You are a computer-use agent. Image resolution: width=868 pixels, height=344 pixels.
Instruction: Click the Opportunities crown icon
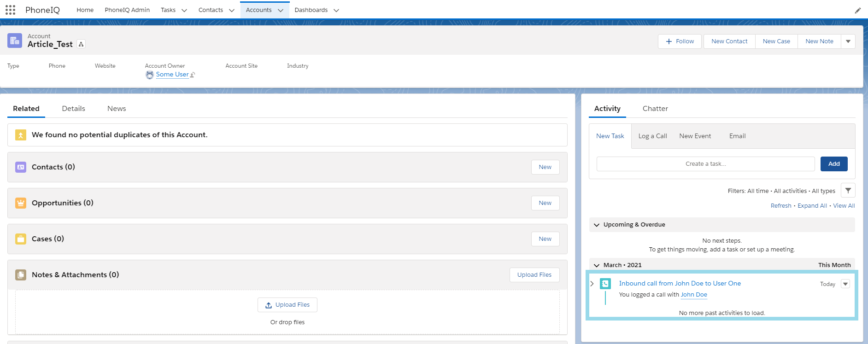tap(21, 203)
